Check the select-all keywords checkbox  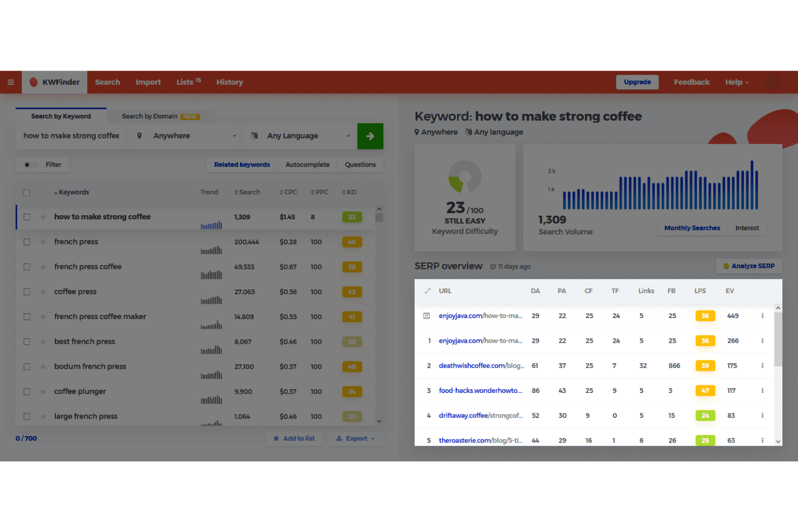coord(26,193)
